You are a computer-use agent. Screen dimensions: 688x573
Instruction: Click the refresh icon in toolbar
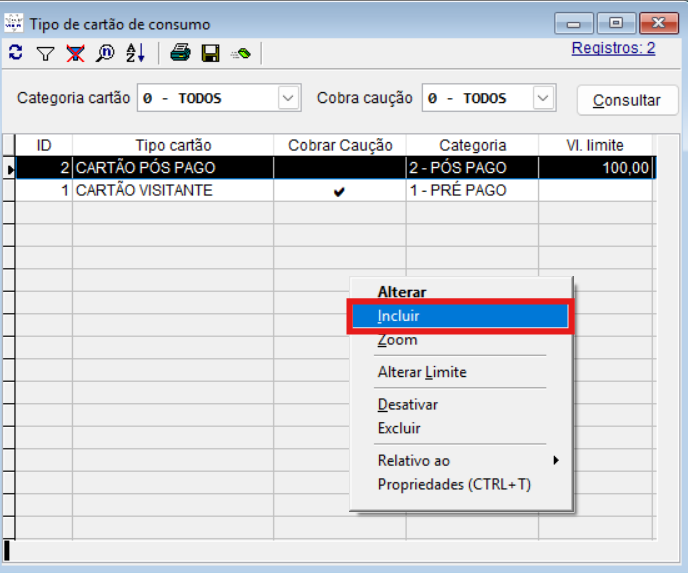[x=15, y=53]
